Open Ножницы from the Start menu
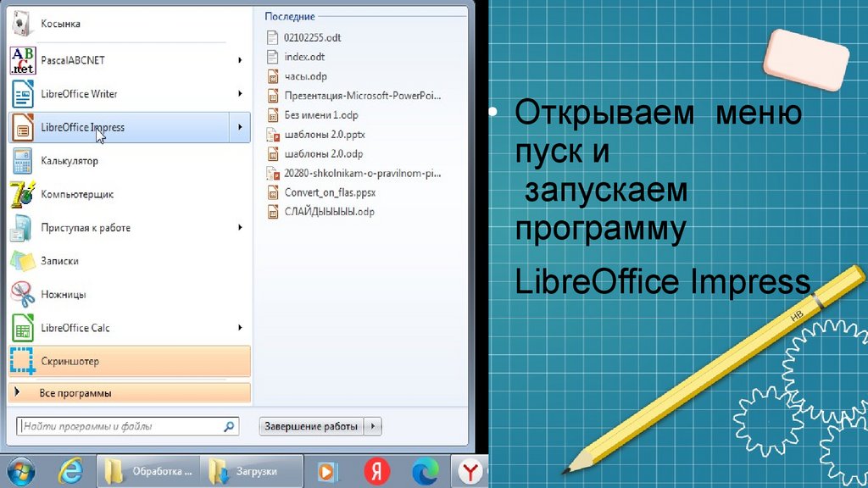Screen dimensions: 868x488 click(130, 294)
